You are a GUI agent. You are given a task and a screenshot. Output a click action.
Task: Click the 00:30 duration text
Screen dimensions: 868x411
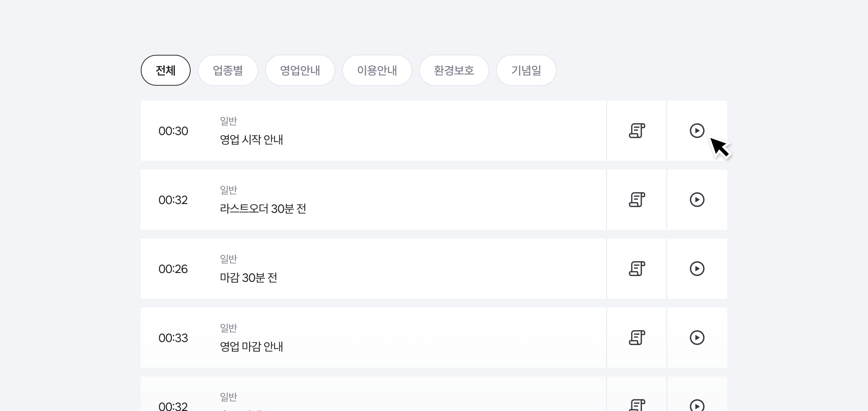pos(174,131)
